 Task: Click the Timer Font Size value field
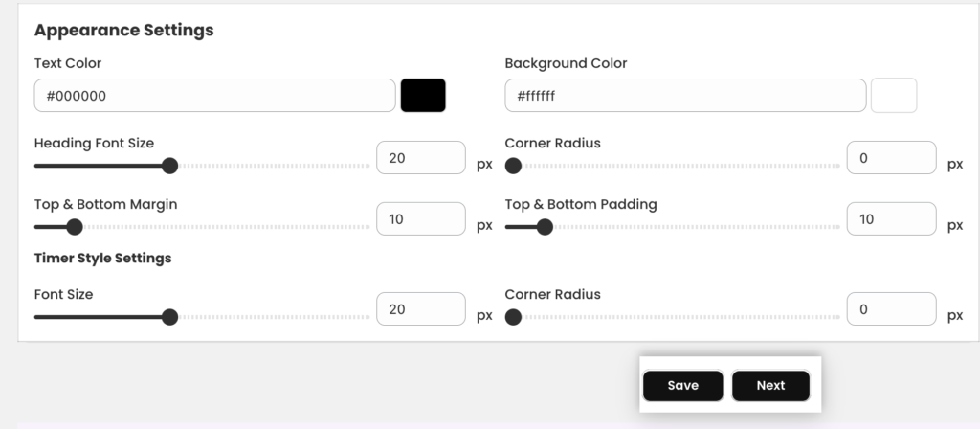(421, 309)
